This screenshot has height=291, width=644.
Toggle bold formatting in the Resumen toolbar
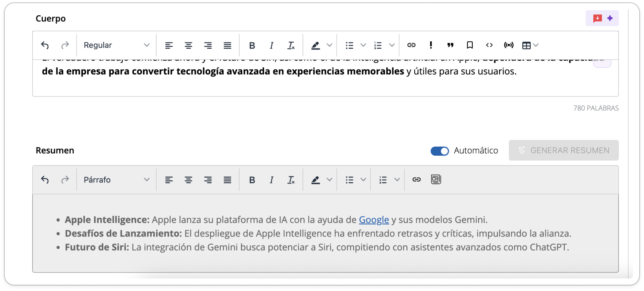click(252, 180)
